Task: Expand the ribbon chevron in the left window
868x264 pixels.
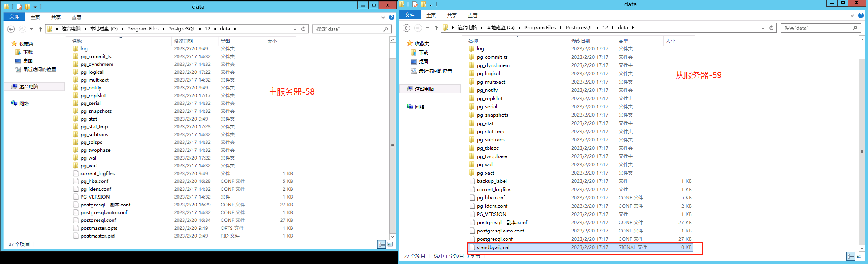Action: [x=383, y=17]
